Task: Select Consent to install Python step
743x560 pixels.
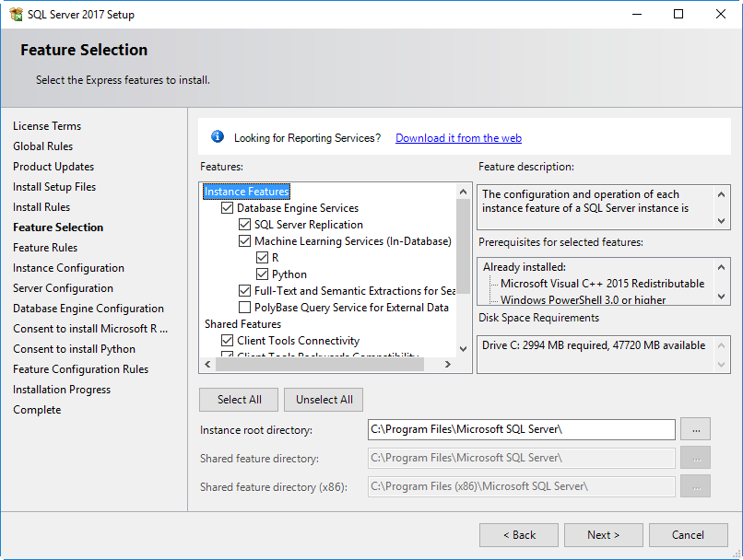Action: tap(74, 349)
